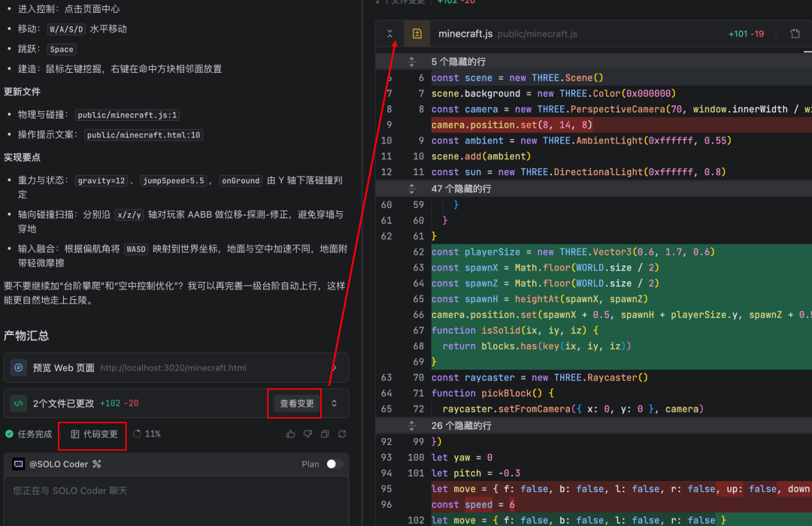Select the @SOLO Coder agent label

pyautogui.click(x=59, y=464)
